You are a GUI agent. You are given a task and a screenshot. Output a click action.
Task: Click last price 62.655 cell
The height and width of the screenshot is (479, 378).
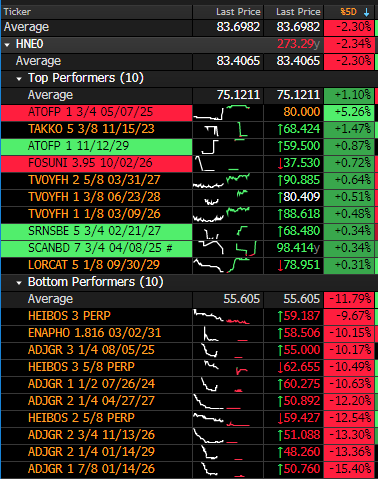[x=293, y=367]
